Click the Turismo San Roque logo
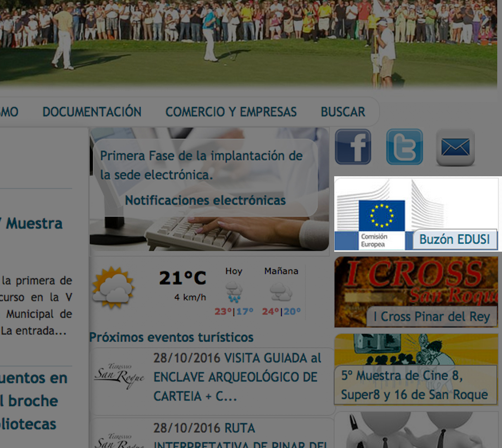 119,375
